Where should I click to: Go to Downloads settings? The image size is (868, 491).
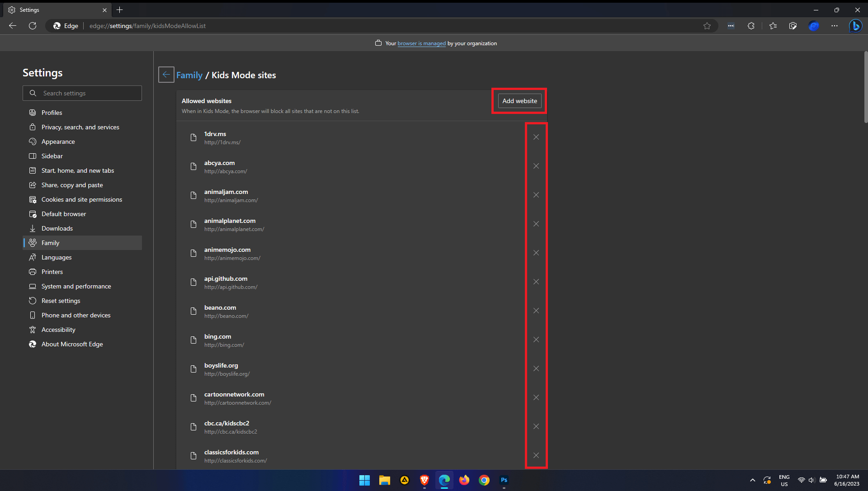pyautogui.click(x=82, y=228)
